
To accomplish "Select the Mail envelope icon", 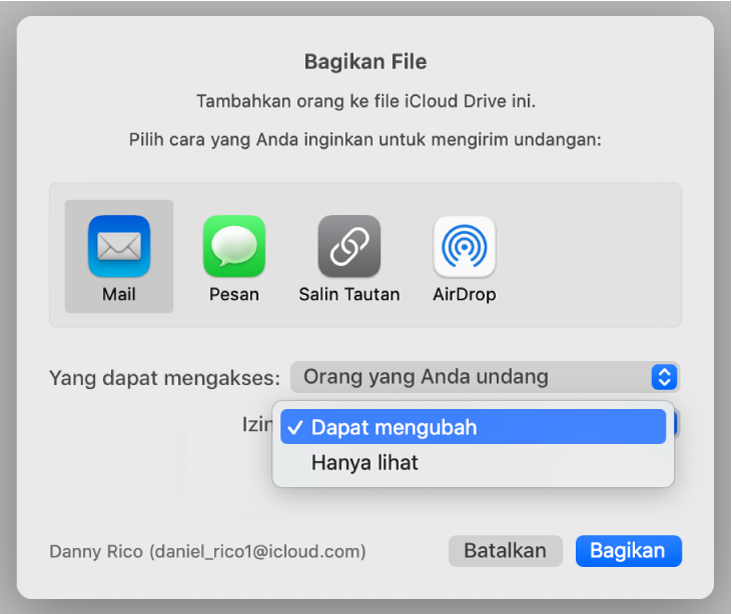I will pyautogui.click(x=119, y=246).
